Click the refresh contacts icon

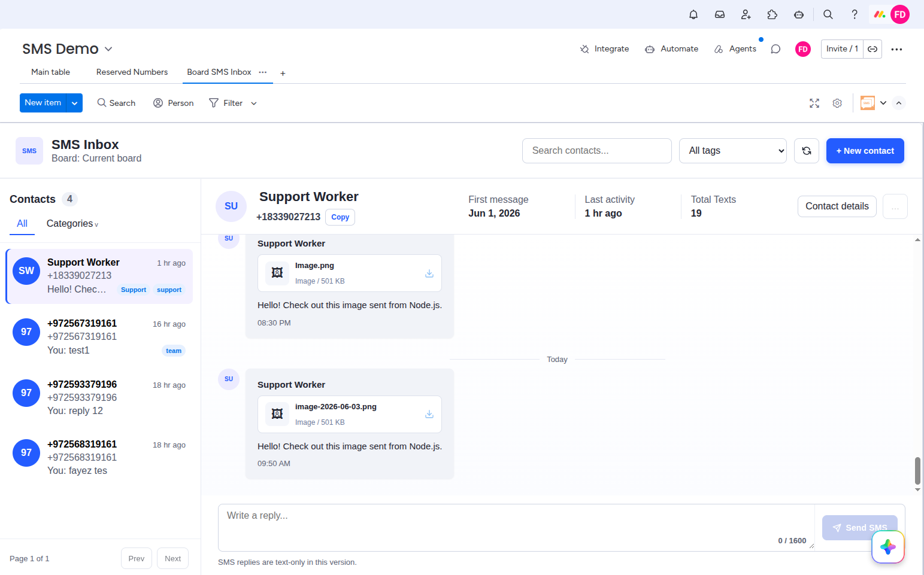[x=807, y=151]
